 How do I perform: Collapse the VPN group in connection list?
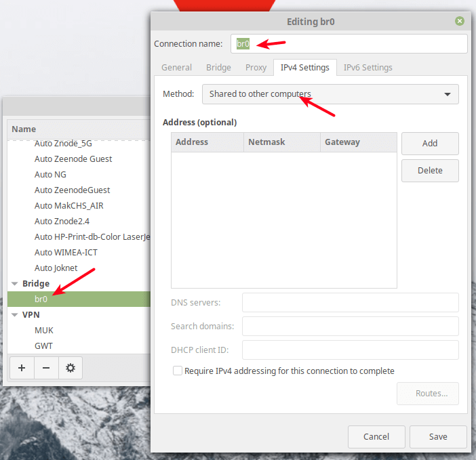14,315
